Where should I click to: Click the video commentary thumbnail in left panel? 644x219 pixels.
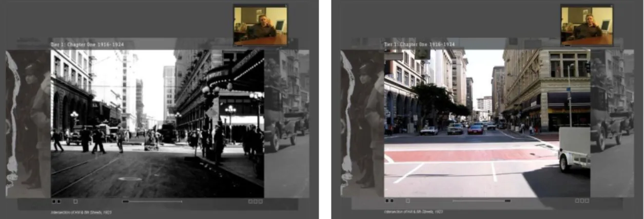[x=260, y=25]
